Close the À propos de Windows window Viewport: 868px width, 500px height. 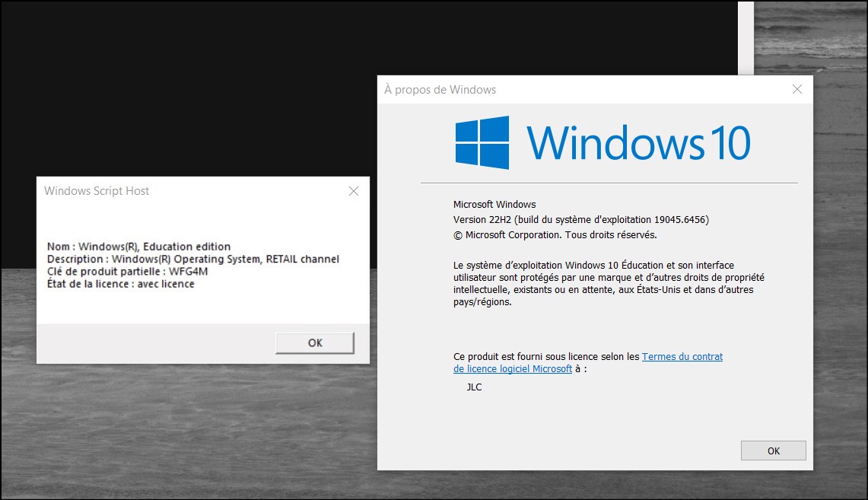coord(797,89)
